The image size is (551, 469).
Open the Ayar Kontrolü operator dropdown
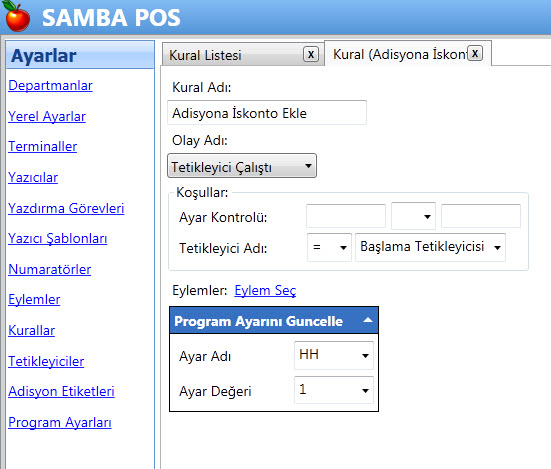click(413, 216)
